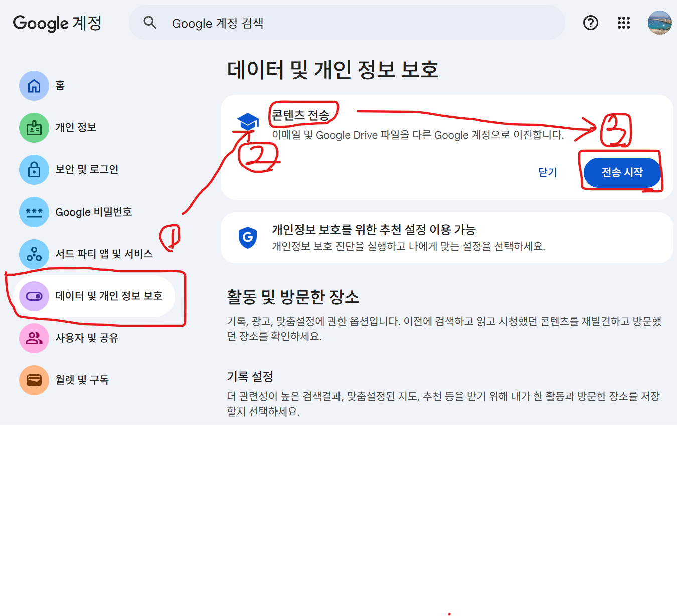
Task: Open the profile avatar account menu
Action: (660, 23)
